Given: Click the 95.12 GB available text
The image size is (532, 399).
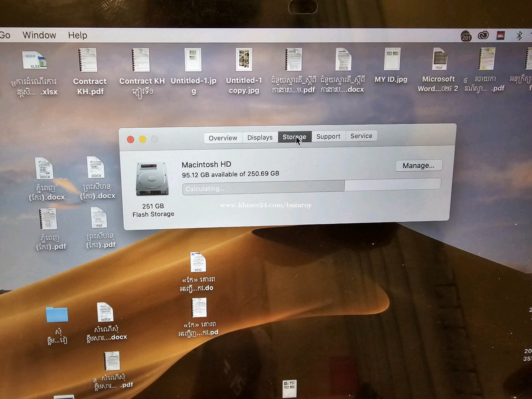Looking at the screenshot, I should click(x=231, y=174).
